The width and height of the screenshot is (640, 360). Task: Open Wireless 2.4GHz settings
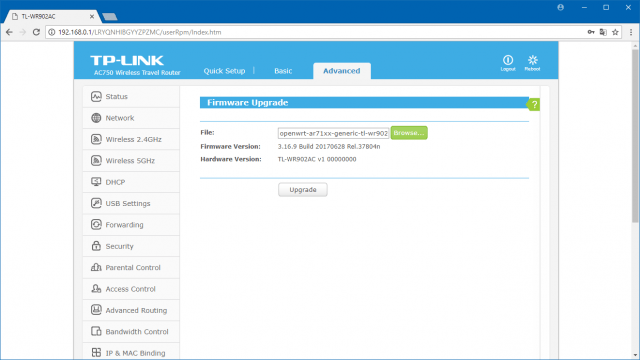tap(131, 140)
